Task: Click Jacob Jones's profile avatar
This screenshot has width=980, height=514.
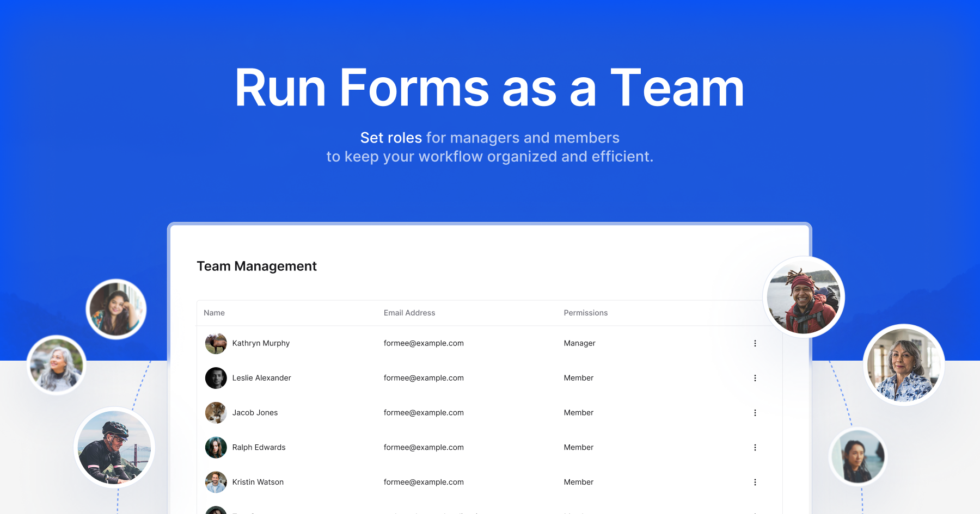Action: click(x=216, y=412)
